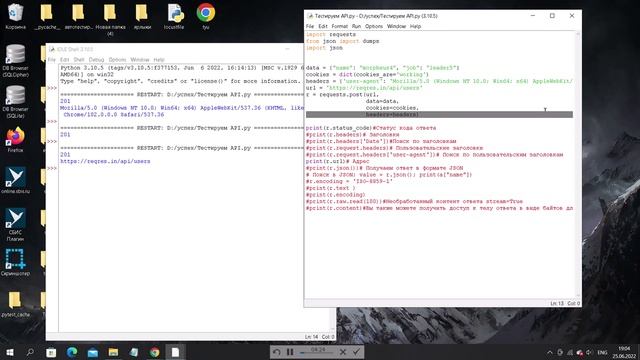Switch to Chrome in the taskbar
Image resolution: width=640 pixels, height=360 pixels.
[x=154, y=352]
